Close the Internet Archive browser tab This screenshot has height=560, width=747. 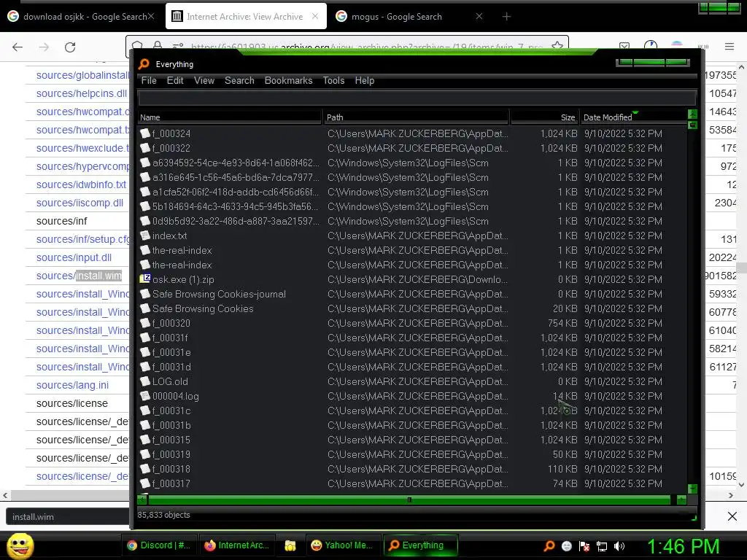pos(315,16)
